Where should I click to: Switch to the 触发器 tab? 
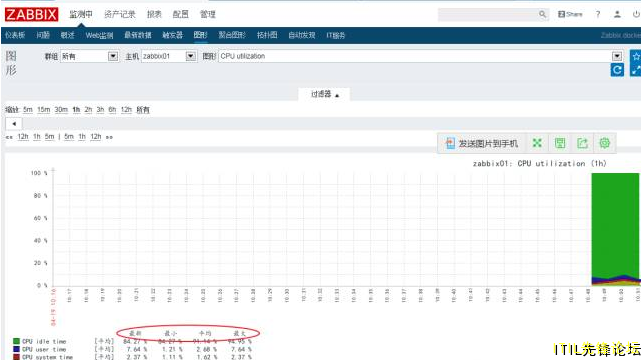pos(173,35)
